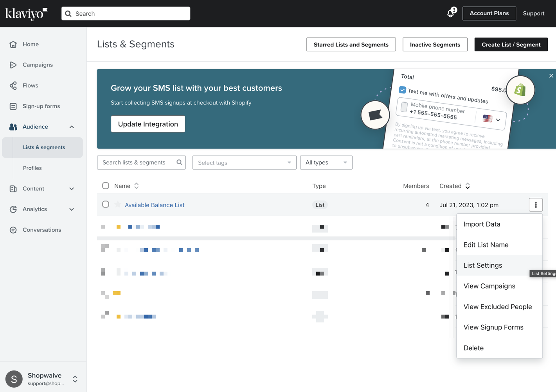The width and height of the screenshot is (556, 392).
Task: Select Import Data from the menu
Action: [482, 224]
